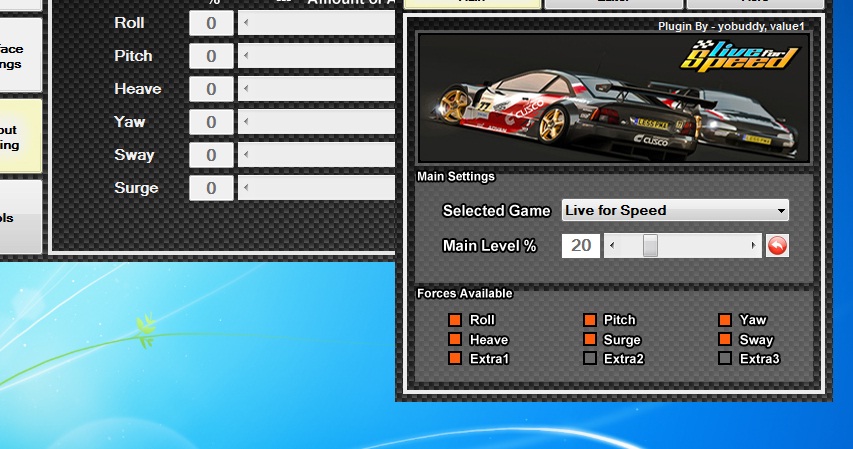The height and width of the screenshot is (449, 853).
Task: Decrease Main Level with left slider arrow
Action: (x=612, y=246)
